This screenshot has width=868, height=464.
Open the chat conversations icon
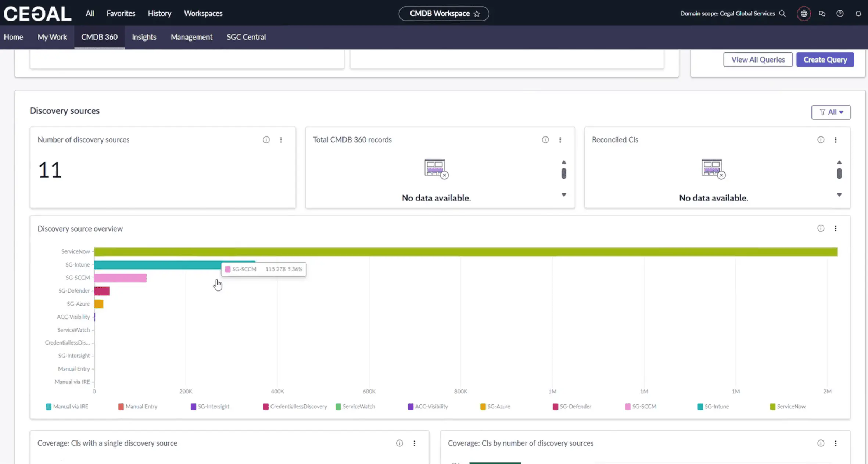[x=822, y=14]
